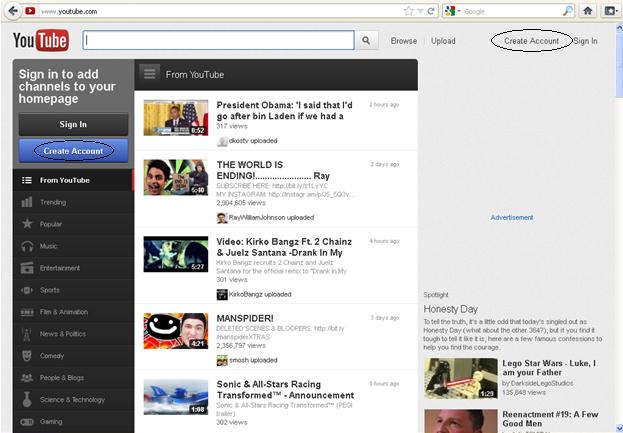Image resolution: width=623 pixels, height=433 pixels.
Task: Open the address bar history dropdown arrow
Action: click(x=420, y=11)
